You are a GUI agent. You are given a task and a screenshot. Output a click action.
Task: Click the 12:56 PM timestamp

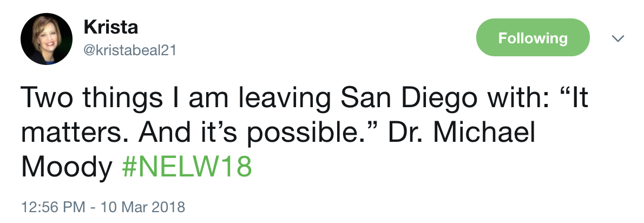tap(53, 207)
